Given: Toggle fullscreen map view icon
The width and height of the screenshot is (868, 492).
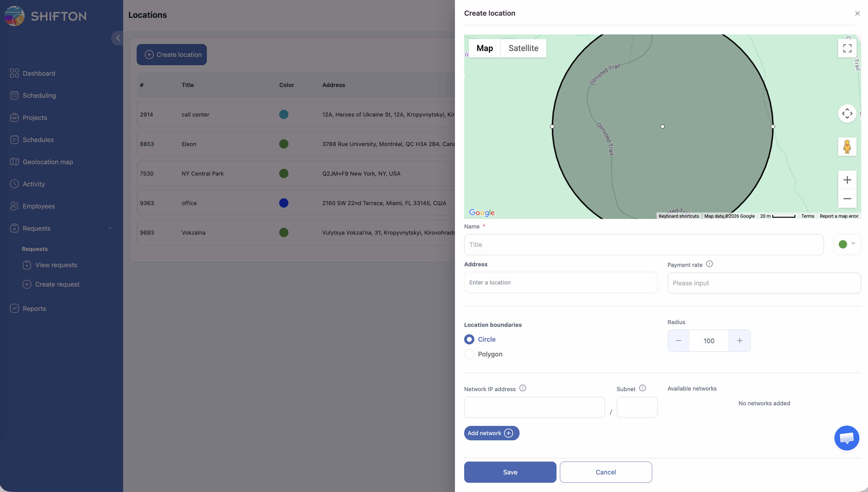Looking at the screenshot, I should click(x=847, y=48).
